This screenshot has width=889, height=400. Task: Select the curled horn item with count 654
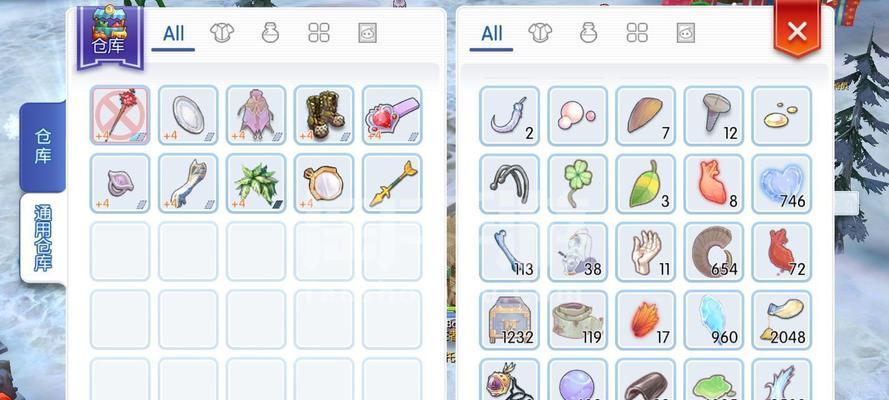coord(713,252)
